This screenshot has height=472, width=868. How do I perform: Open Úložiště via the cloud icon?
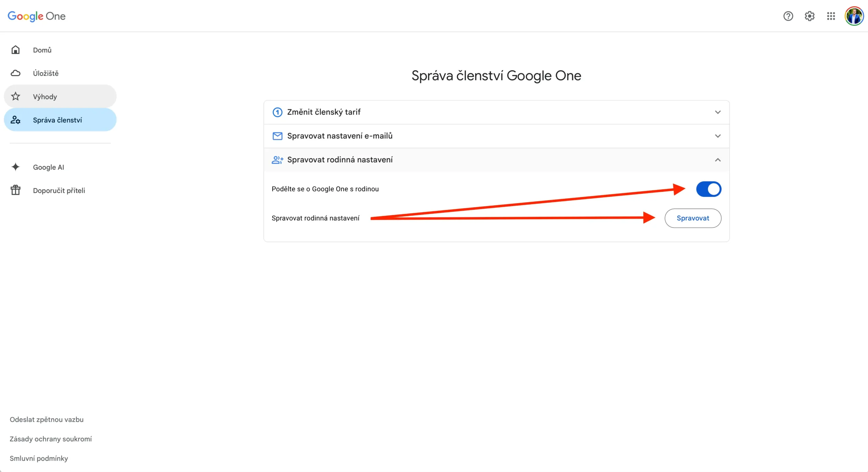[15, 73]
